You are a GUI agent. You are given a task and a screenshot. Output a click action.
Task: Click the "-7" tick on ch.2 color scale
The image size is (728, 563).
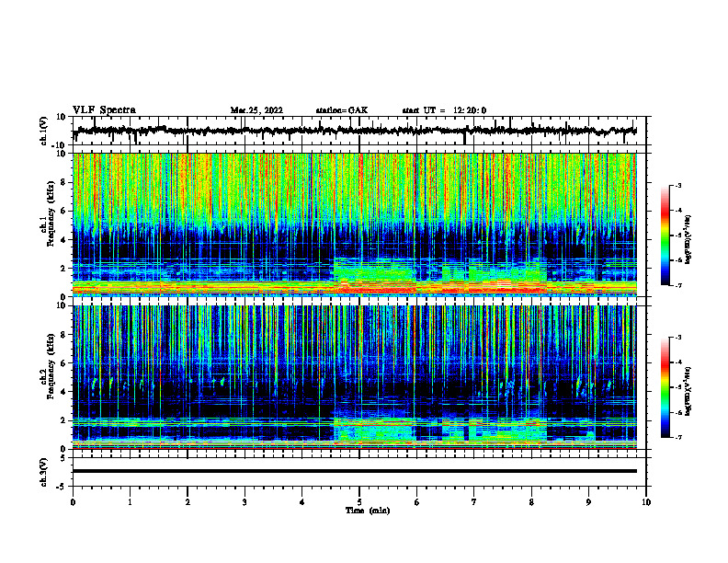click(x=678, y=437)
